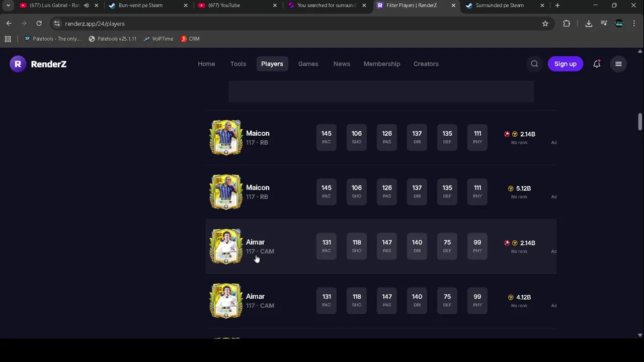Switch to Surrounded pe Steam tab
The width and height of the screenshot is (644, 362).
coord(505,6)
